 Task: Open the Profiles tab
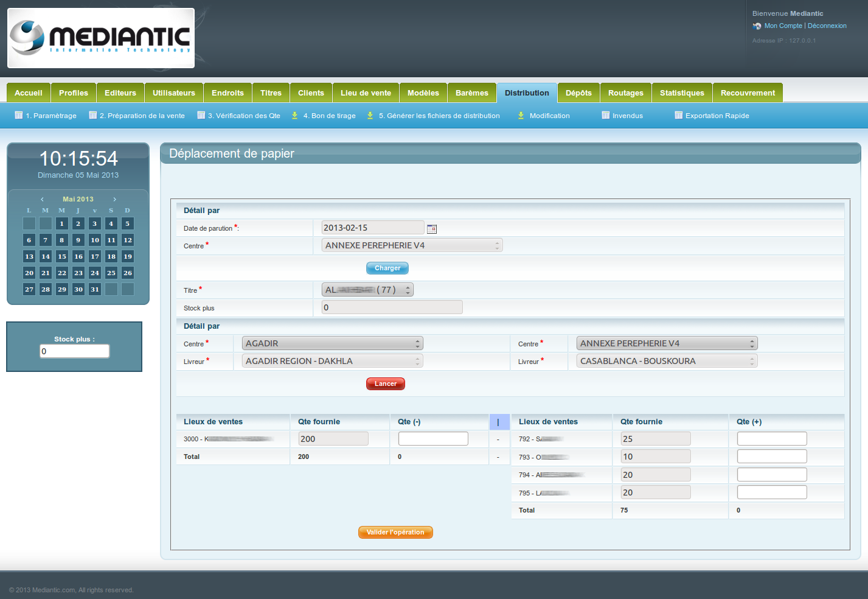pyautogui.click(x=74, y=93)
